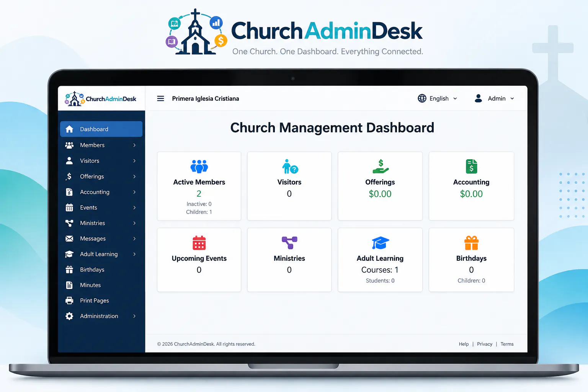Click the ChurchAdminDesk logo in the sidebar header
Image resolution: width=588 pixels, height=392 pixels.
click(101, 99)
